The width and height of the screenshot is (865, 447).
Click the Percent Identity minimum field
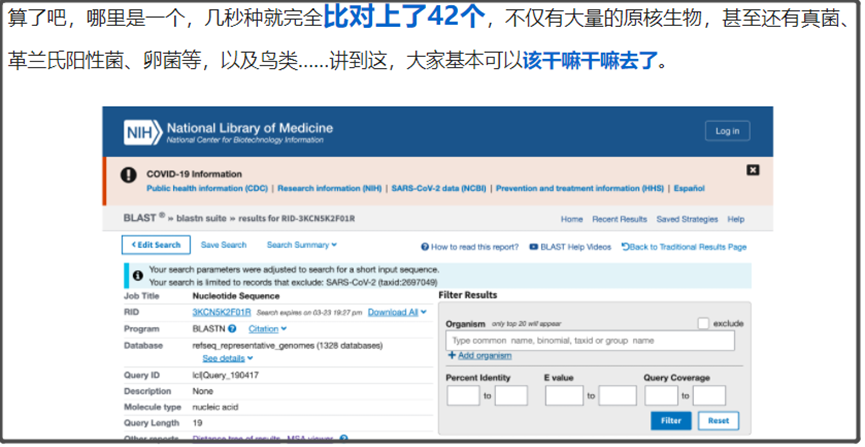coord(463,396)
